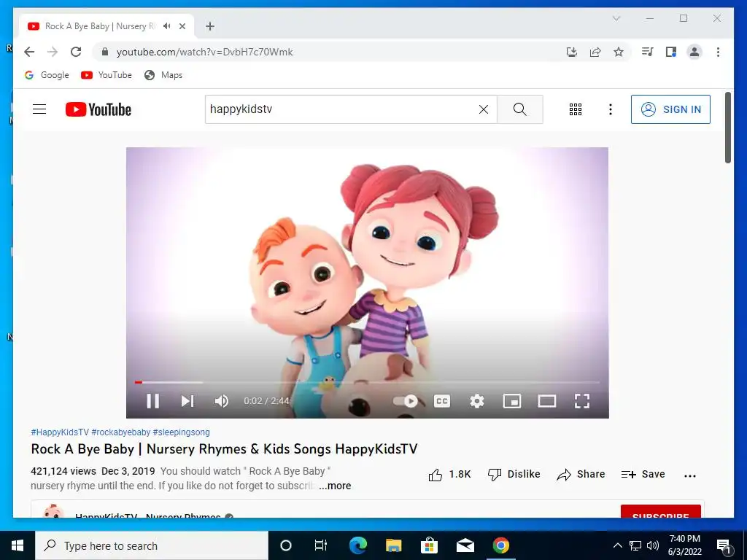Open the Chrome profile avatar
The image size is (747, 560).
694,52
